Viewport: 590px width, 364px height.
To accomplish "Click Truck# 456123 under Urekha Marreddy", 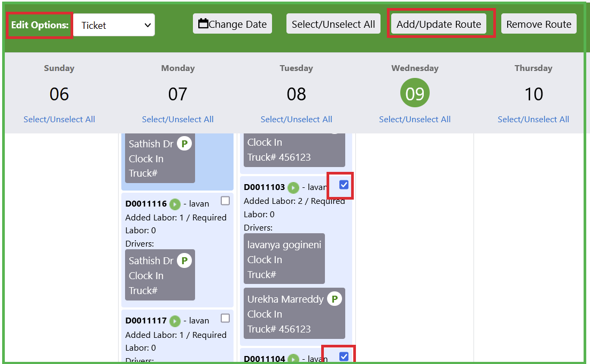I will pyautogui.click(x=279, y=329).
